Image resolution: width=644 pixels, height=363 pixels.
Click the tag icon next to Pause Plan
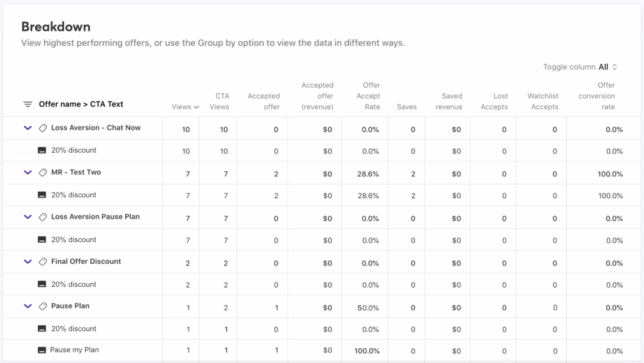tap(43, 306)
